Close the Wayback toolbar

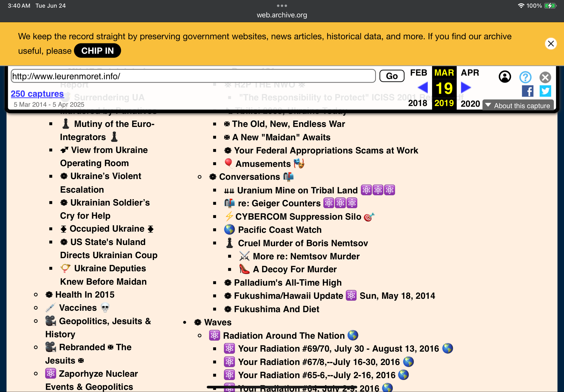(x=545, y=77)
